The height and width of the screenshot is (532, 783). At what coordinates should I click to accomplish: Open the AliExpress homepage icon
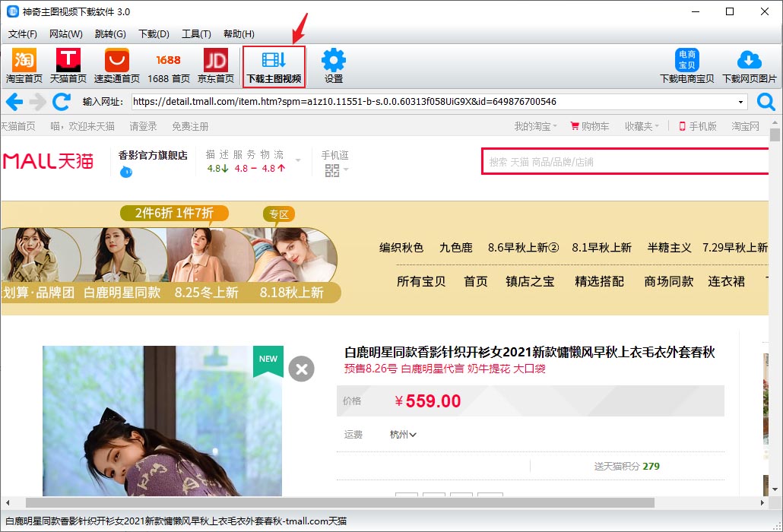click(117, 66)
